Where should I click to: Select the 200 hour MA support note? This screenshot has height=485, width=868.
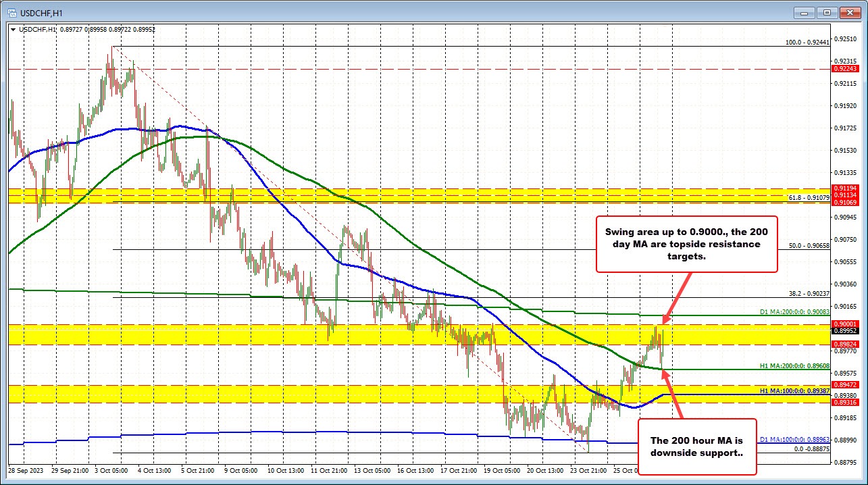[x=696, y=446]
